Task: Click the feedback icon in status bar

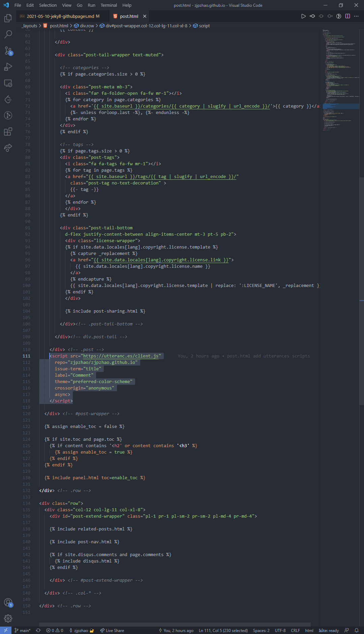Action: tap(346, 630)
